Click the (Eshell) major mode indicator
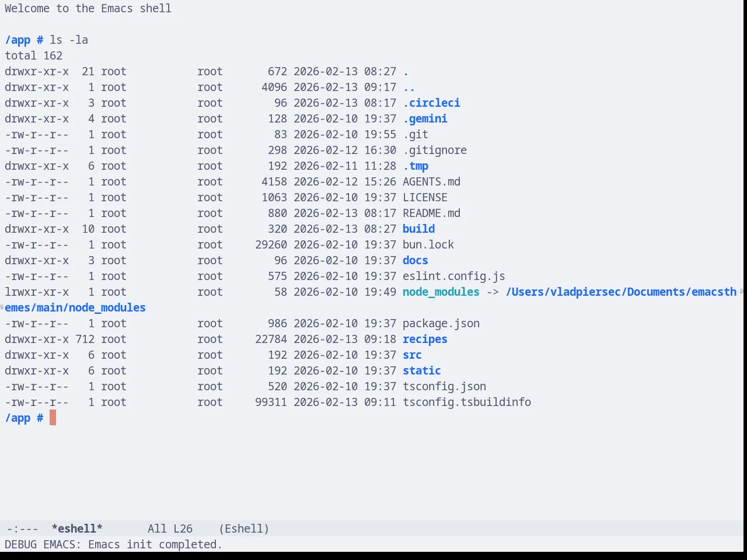Viewport: 747px width, 560px height. click(244, 528)
